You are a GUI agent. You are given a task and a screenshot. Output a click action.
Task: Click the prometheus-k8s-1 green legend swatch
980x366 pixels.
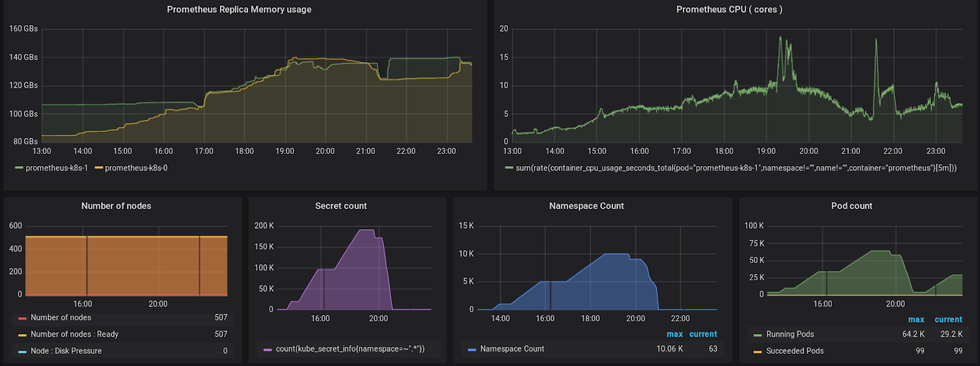tap(19, 168)
